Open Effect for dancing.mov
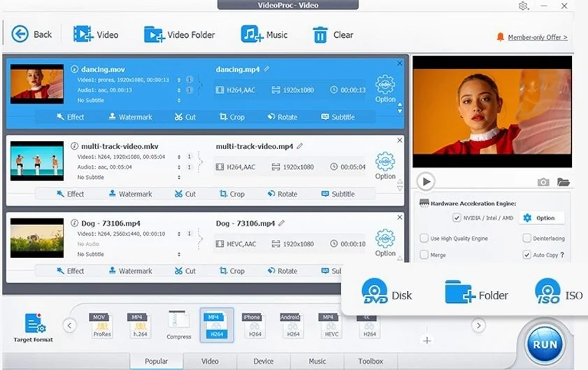 point(71,117)
